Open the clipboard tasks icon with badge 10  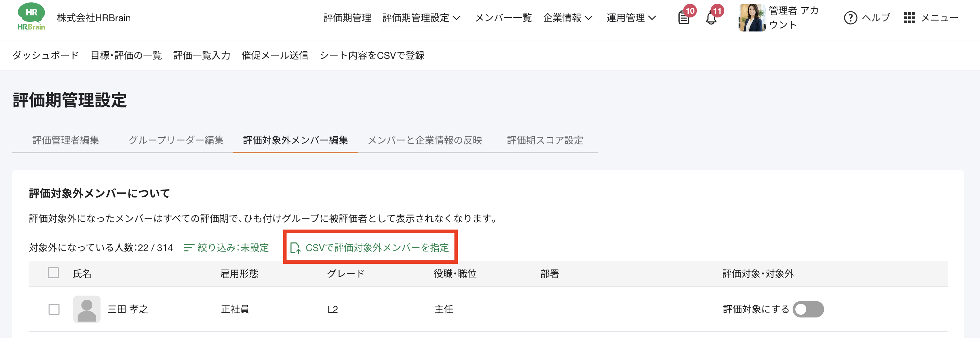[684, 17]
